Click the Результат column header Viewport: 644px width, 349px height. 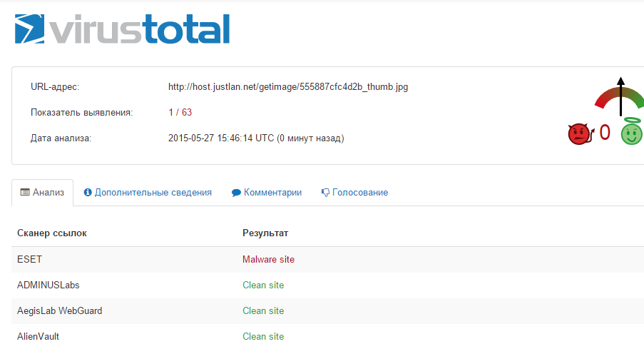pos(265,233)
